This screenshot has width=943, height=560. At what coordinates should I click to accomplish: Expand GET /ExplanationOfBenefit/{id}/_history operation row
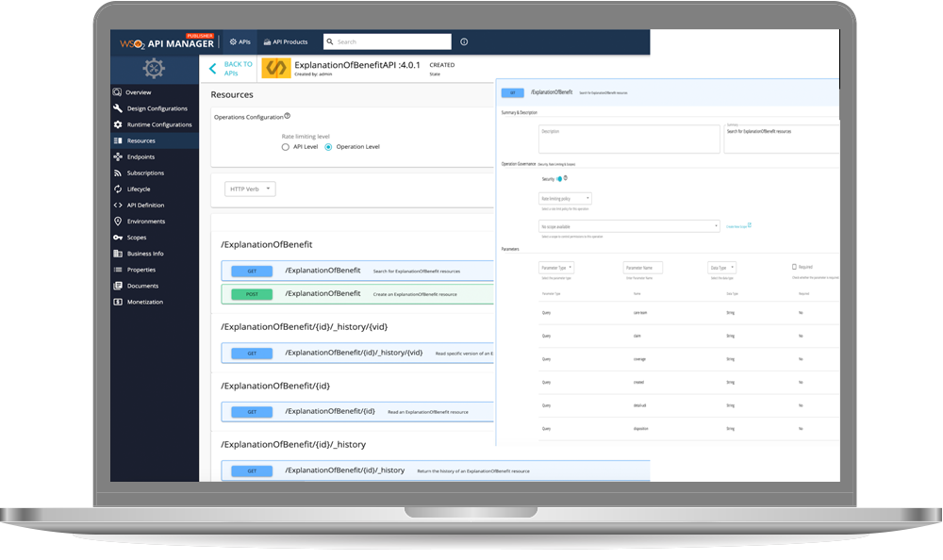[436, 470]
